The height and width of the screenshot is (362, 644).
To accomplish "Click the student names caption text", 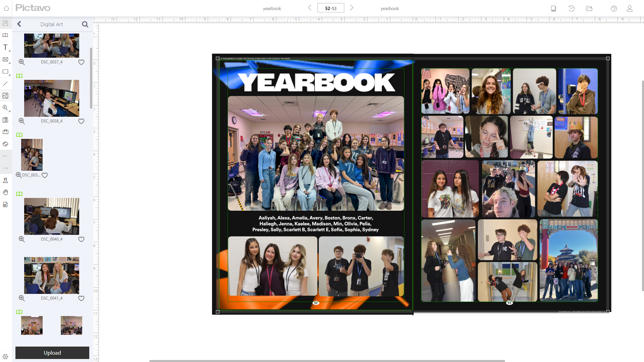I will (x=315, y=224).
